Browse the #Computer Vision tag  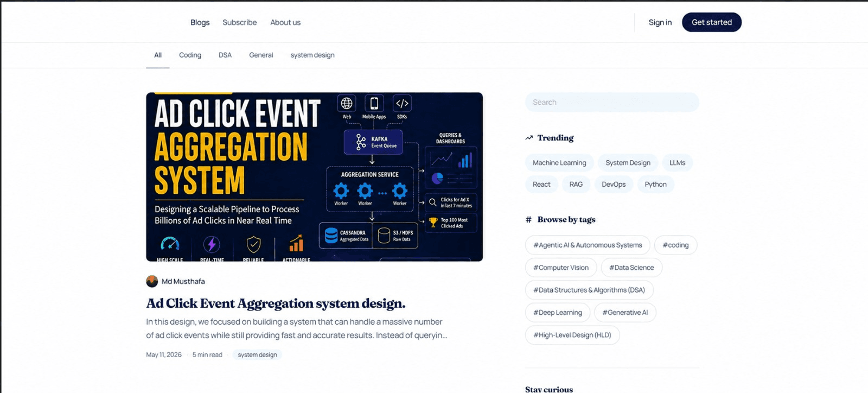pyautogui.click(x=561, y=268)
